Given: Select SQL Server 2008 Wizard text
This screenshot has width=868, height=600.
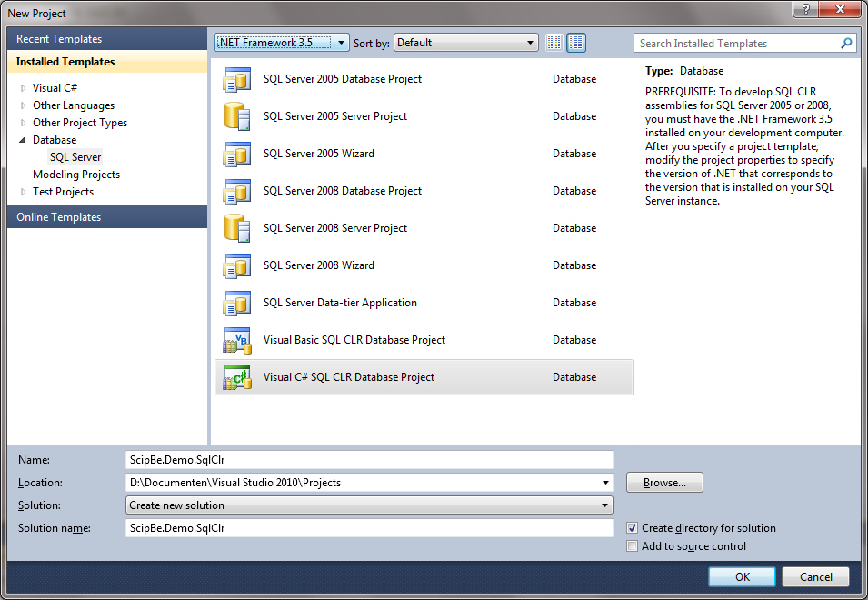Looking at the screenshot, I should 319,265.
